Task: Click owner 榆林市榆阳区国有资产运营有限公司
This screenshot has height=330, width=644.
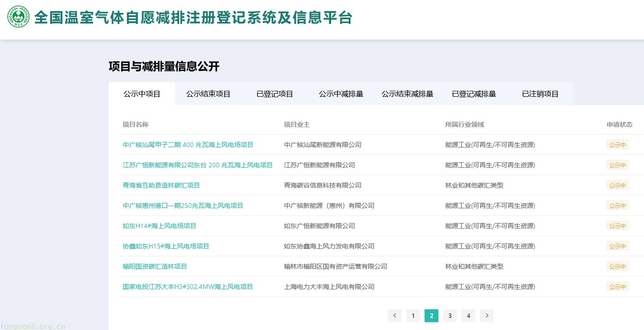Action: 336,266
